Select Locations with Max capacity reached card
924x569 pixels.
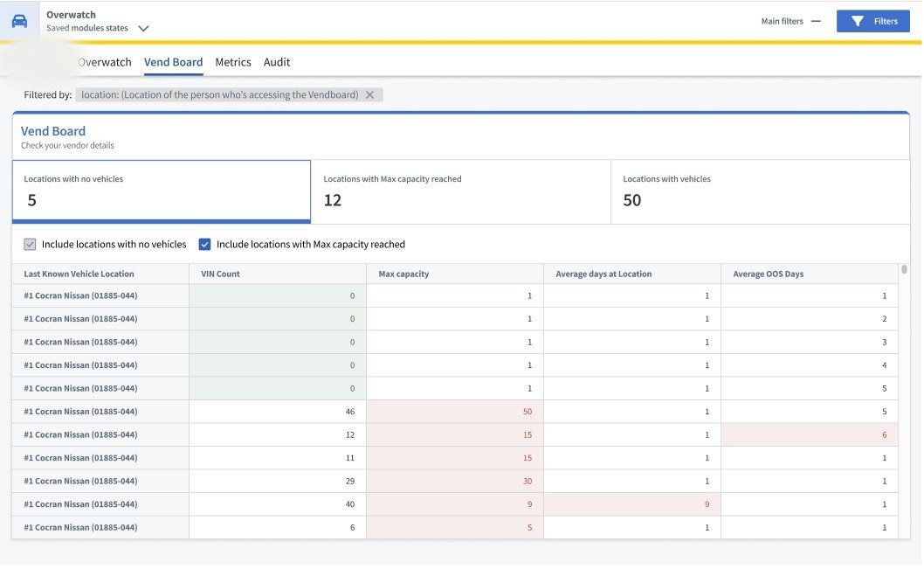(x=461, y=191)
